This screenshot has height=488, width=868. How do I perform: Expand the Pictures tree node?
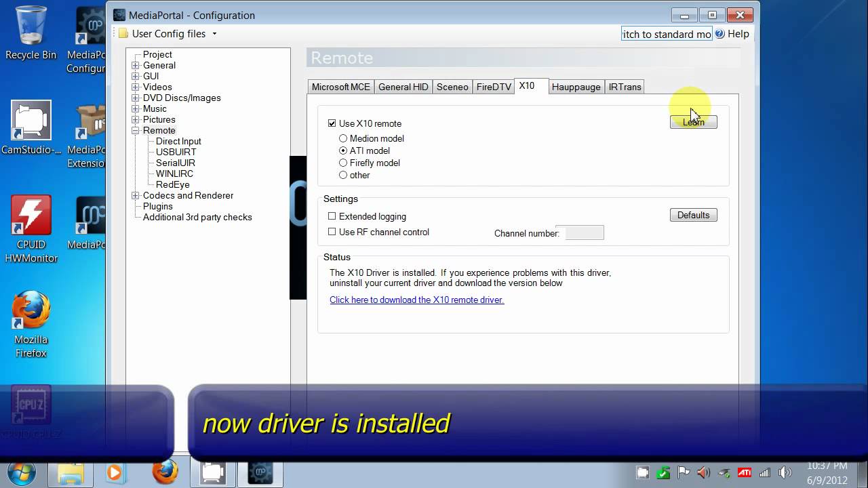pos(135,119)
